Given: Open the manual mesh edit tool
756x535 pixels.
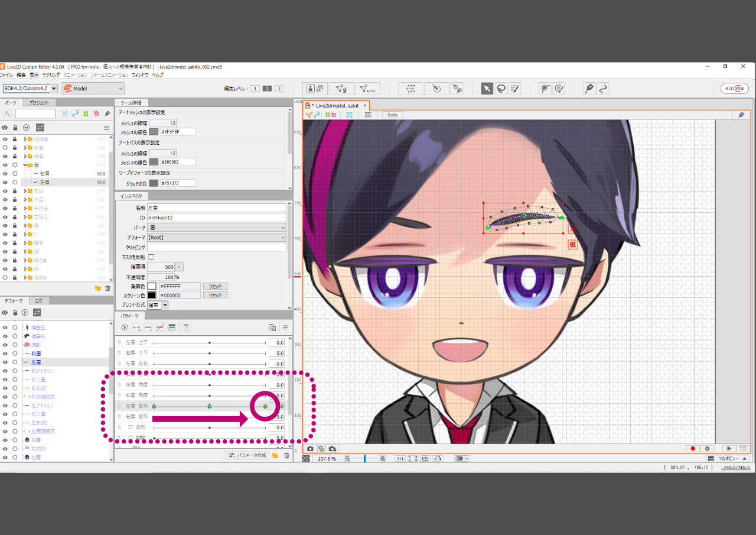Looking at the screenshot, I should pos(341,89).
